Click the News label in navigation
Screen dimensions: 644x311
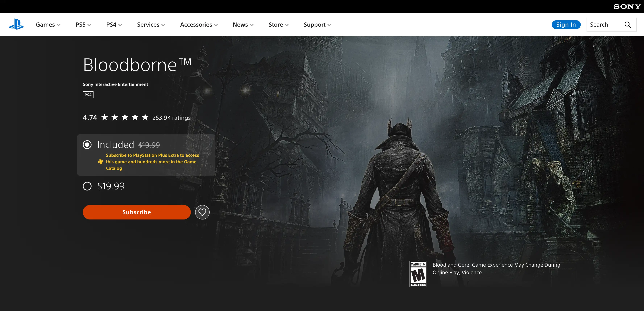(240, 24)
